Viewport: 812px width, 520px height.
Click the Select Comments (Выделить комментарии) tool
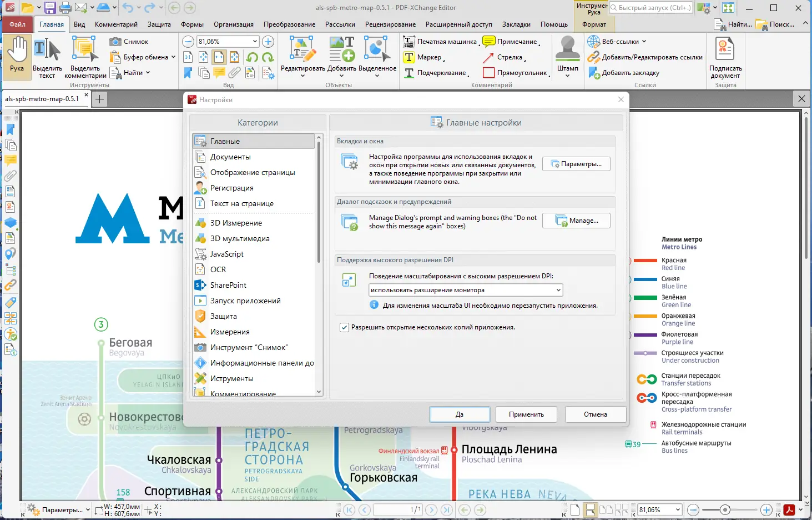click(x=85, y=57)
